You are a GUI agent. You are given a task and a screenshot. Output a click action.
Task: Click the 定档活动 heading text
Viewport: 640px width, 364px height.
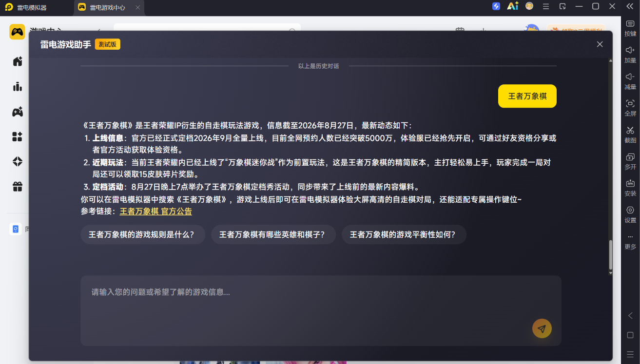coord(108,187)
